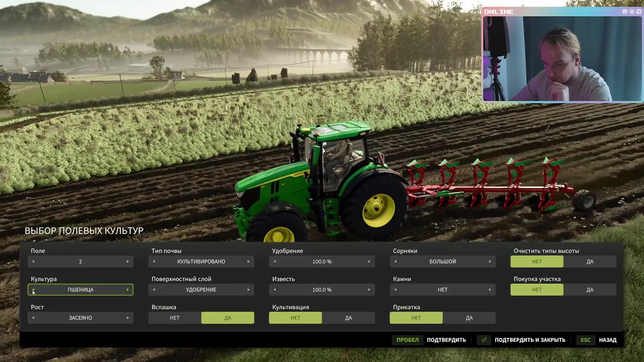Click the КУЛЬТИВИРОВАНО soil type value
The height and width of the screenshot is (362, 644).
pyautogui.click(x=201, y=261)
